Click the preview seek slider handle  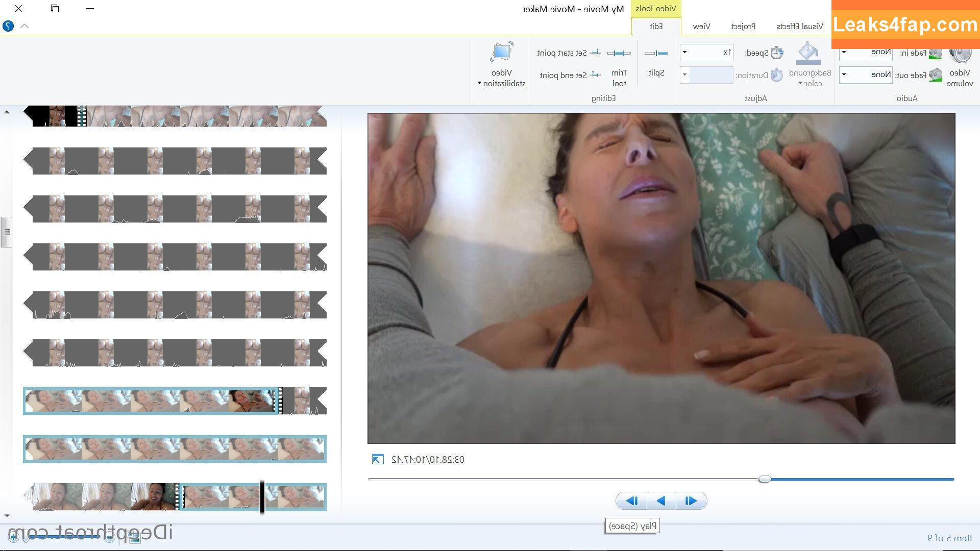pyautogui.click(x=764, y=479)
